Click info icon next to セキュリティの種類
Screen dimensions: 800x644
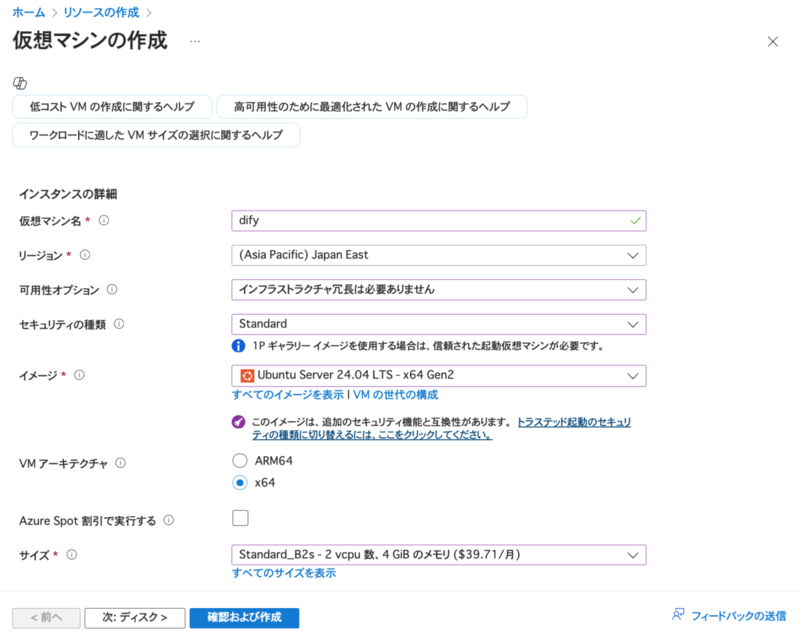[119, 324]
